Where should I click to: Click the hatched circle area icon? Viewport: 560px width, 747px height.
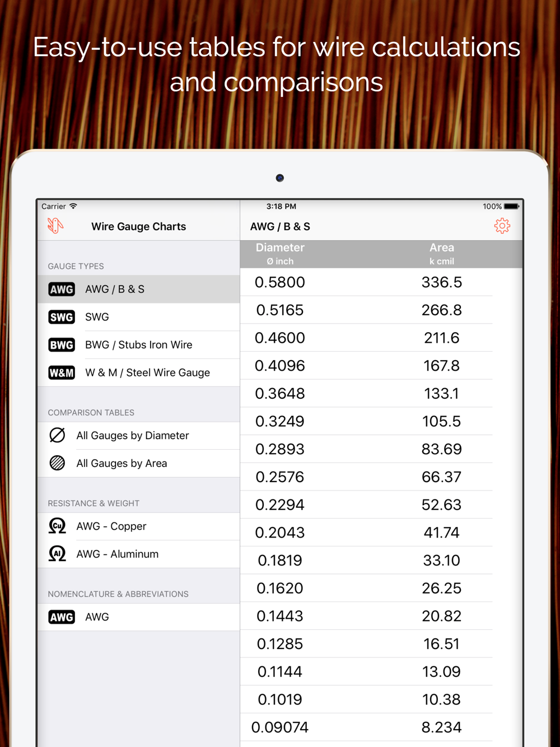57,463
